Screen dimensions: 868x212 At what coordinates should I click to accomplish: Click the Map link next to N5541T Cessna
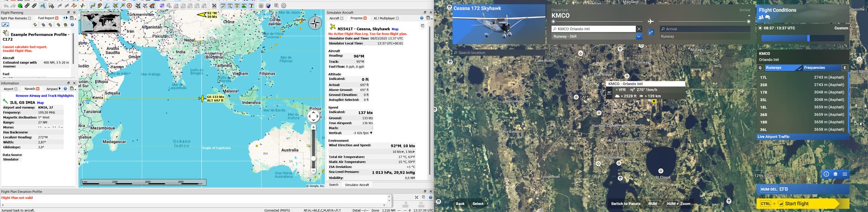[395, 29]
